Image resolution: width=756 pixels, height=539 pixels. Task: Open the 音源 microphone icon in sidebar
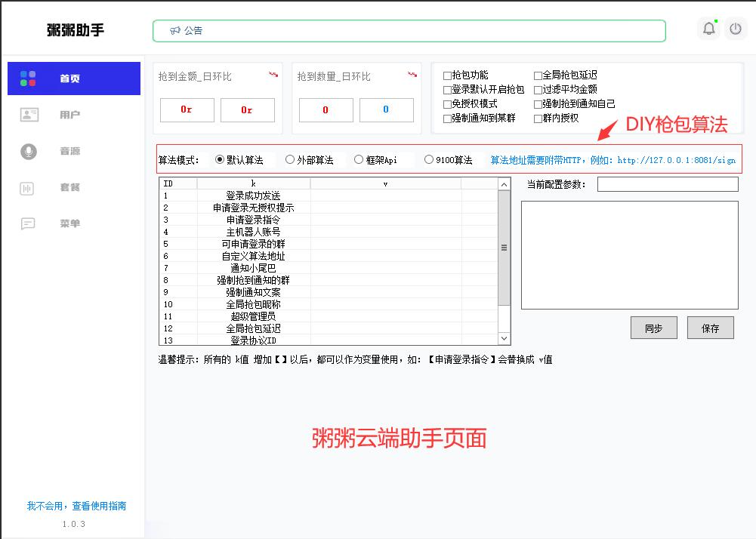pyautogui.click(x=29, y=151)
